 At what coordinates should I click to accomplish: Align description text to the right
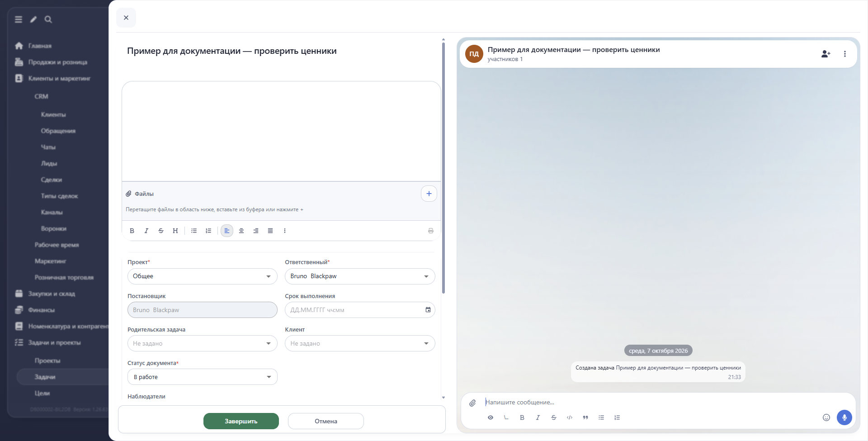coord(256,231)
